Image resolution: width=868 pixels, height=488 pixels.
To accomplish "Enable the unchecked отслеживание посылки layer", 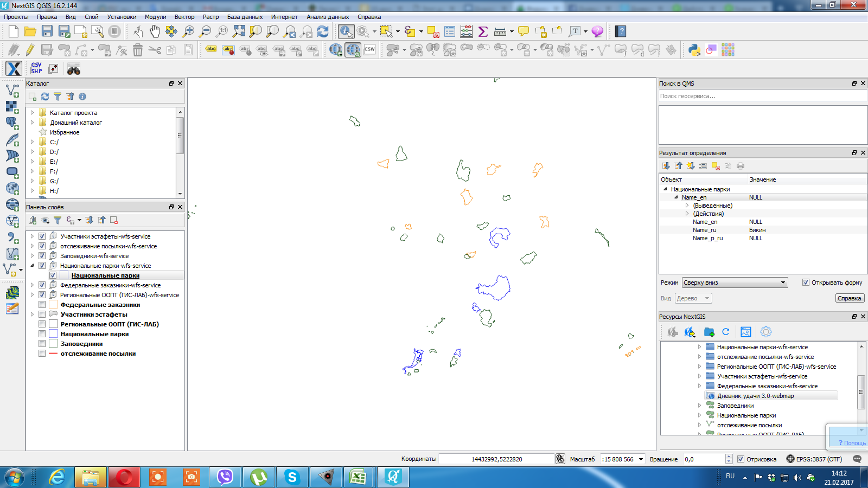I will point(42,354).
